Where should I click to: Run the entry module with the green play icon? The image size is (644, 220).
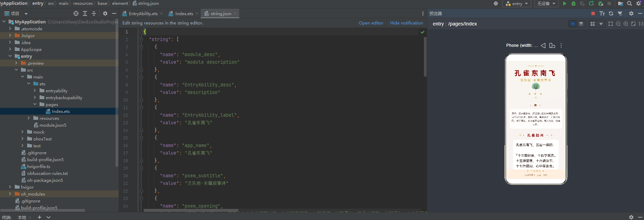[565, 3]
